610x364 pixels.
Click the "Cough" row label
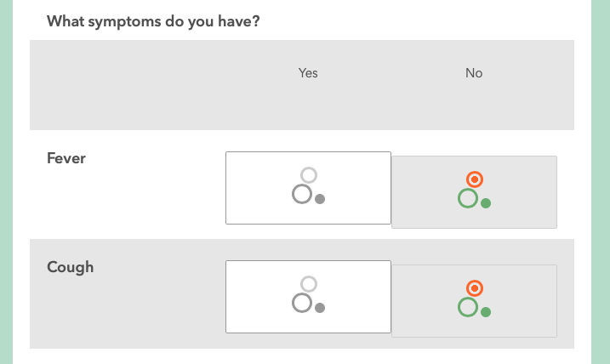pyautogui.click(x=70, y=267)
